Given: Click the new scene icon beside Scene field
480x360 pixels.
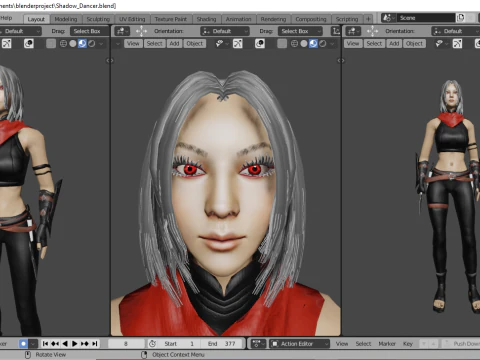Looking at the screenshot, I should pyautogui.click(x=461, y=18).
